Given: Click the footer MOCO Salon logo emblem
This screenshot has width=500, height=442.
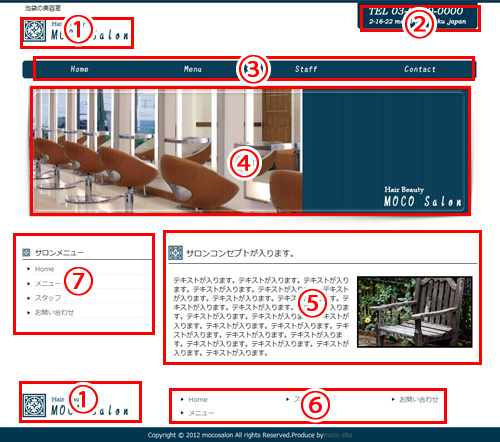Looking at the screenshot, I should coord(35,405).
